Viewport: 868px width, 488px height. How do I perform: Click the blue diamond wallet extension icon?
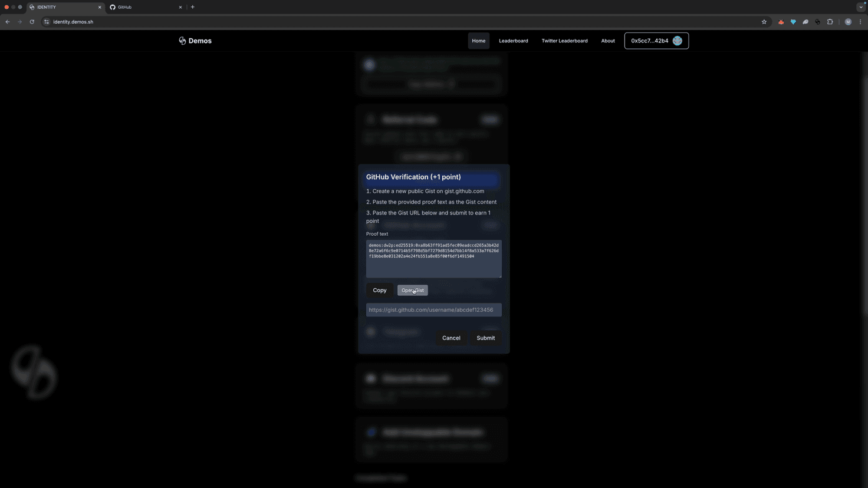tap(793, 22)
